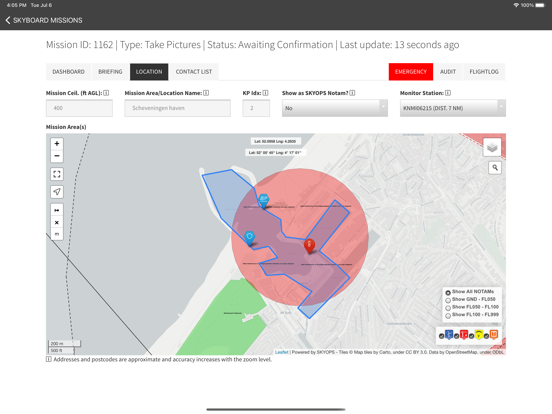Toggle checkbox beside red legend marker
Screen dimensions: 552x414
[x=457, y=336]
